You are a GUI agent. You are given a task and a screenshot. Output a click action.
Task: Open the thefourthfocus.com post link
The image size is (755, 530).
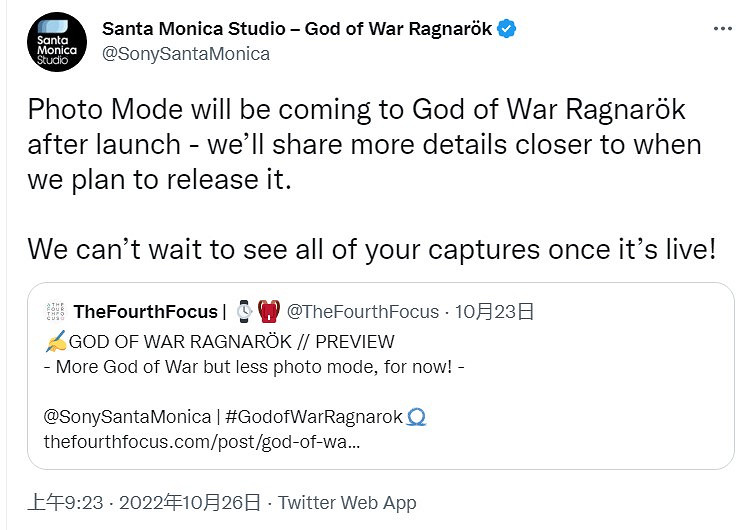point(202,441)
